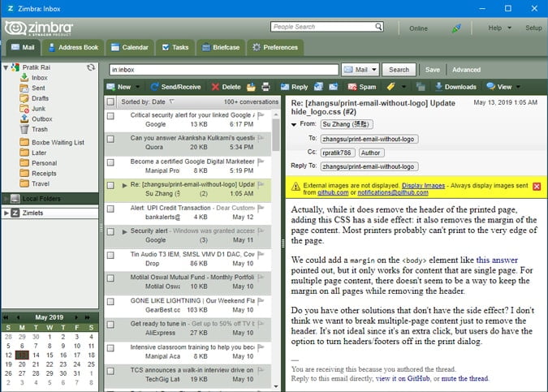Click the Downloads toolbar button
This screenshot has width=548, height=392.
pos(455,87)
